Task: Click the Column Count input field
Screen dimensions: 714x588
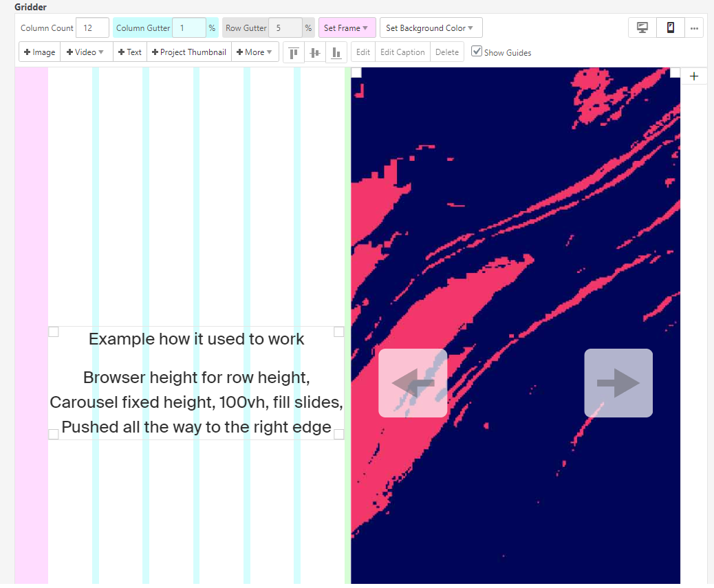Action: [x=92, y=28]
